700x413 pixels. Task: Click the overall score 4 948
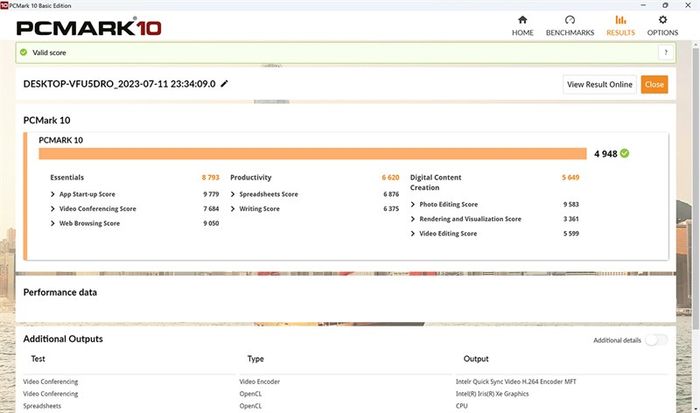(x=605, y=154)
